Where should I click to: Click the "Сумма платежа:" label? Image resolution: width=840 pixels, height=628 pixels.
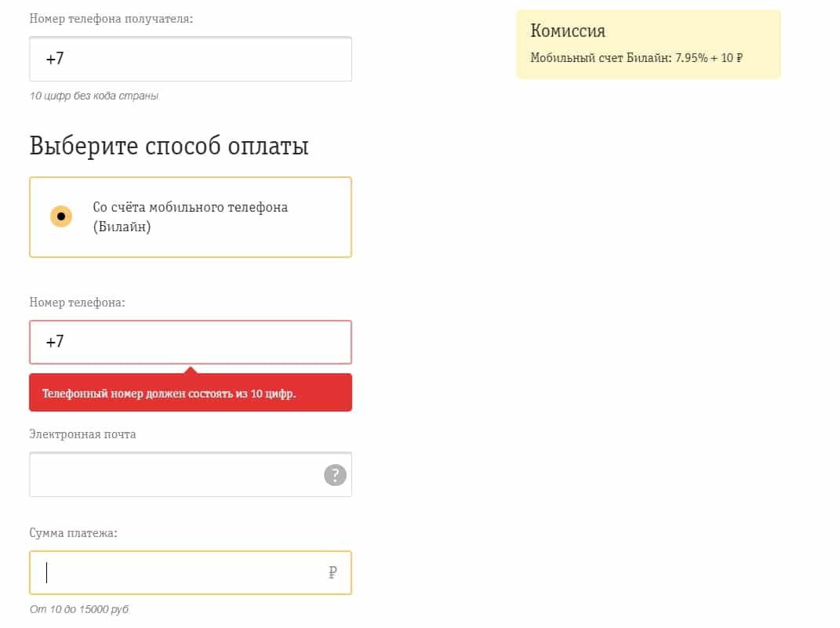coord(73,533)
